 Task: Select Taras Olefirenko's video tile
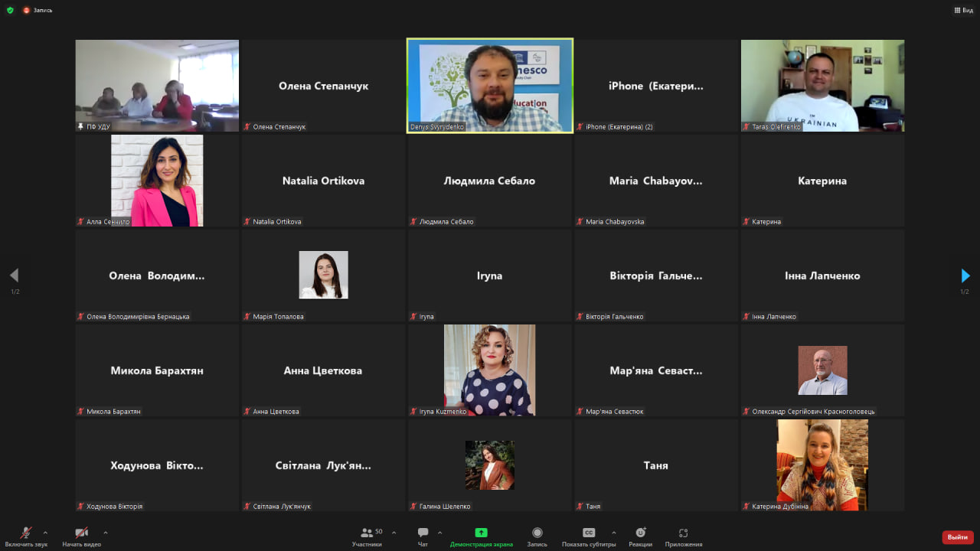coord(822,86)
